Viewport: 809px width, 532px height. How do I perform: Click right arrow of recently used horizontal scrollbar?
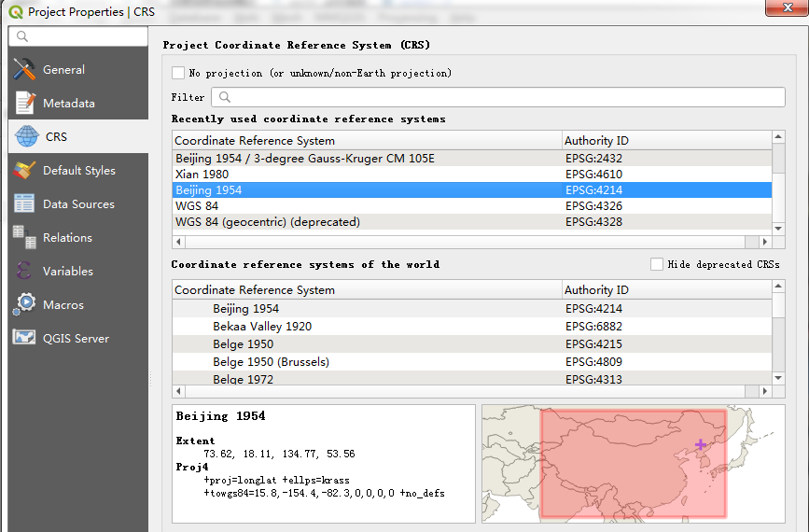pos(764,242)
